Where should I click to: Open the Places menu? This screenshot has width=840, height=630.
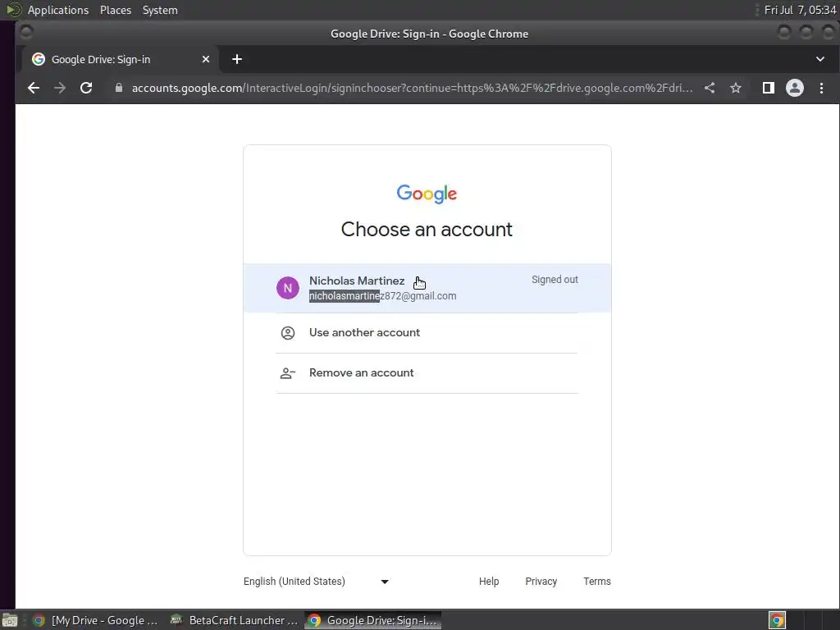pos(115,10)
